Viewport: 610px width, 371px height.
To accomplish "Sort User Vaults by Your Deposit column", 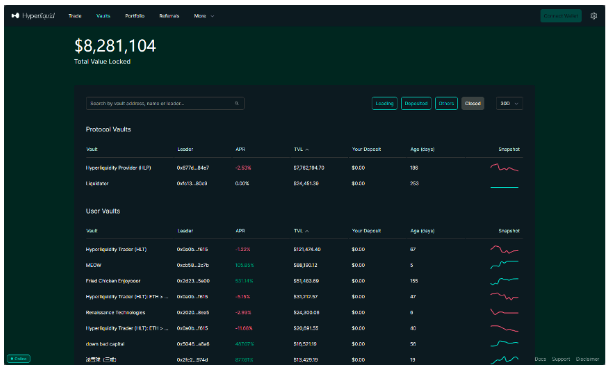I will click(x=366, y=231).
